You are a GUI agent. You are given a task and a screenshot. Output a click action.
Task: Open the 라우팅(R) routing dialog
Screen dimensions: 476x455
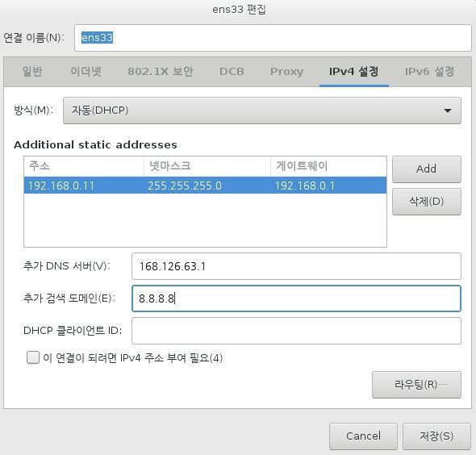click(x=416, y=385)
